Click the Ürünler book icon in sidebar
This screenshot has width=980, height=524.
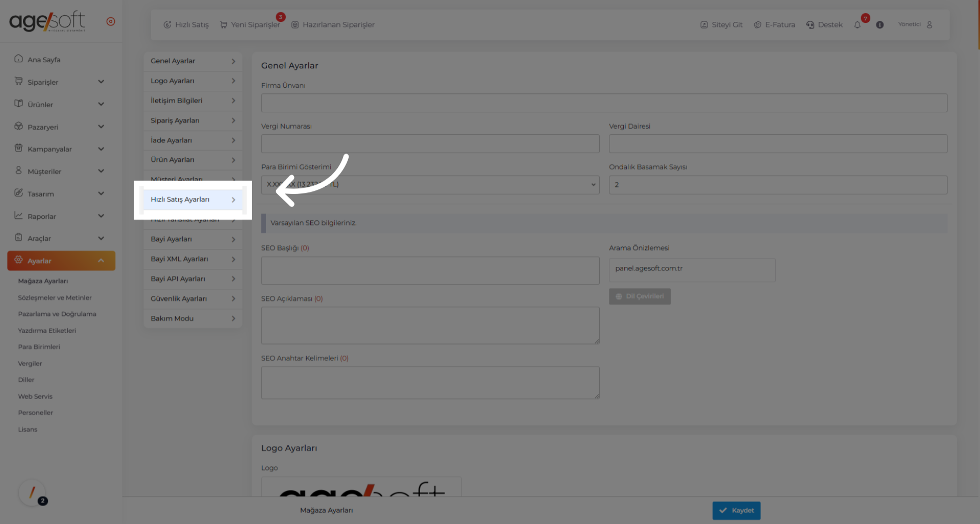point(18,104)
